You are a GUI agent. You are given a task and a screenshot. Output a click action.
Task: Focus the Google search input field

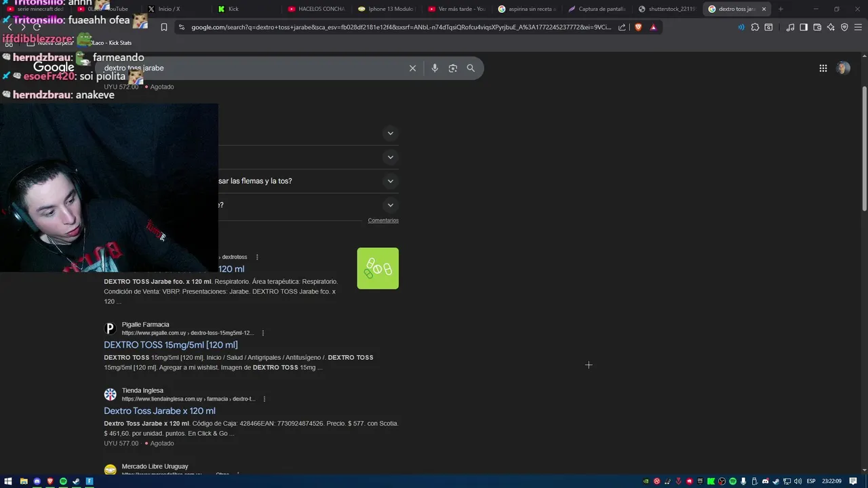click(254, 68)
